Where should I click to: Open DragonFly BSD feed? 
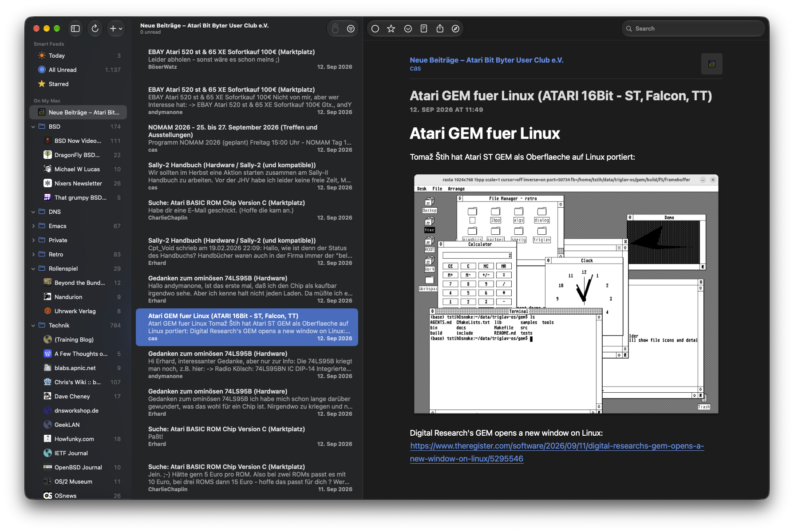point(78,155)
